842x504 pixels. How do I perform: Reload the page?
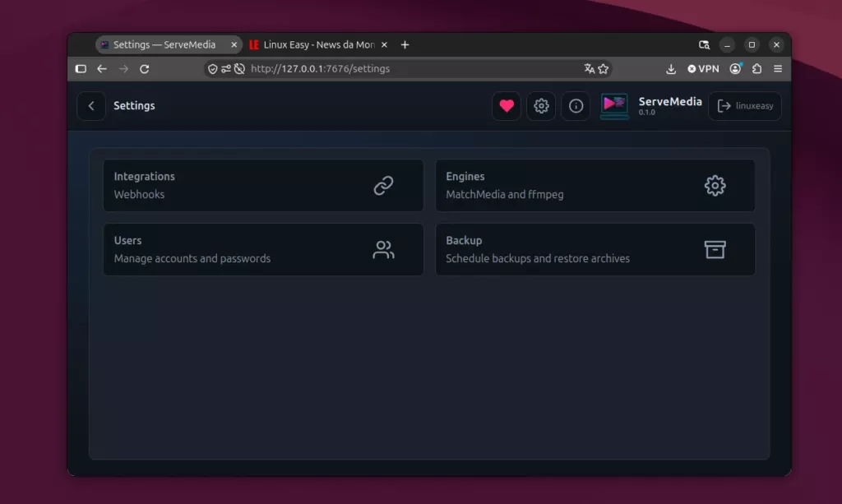[x=145, y=69]
